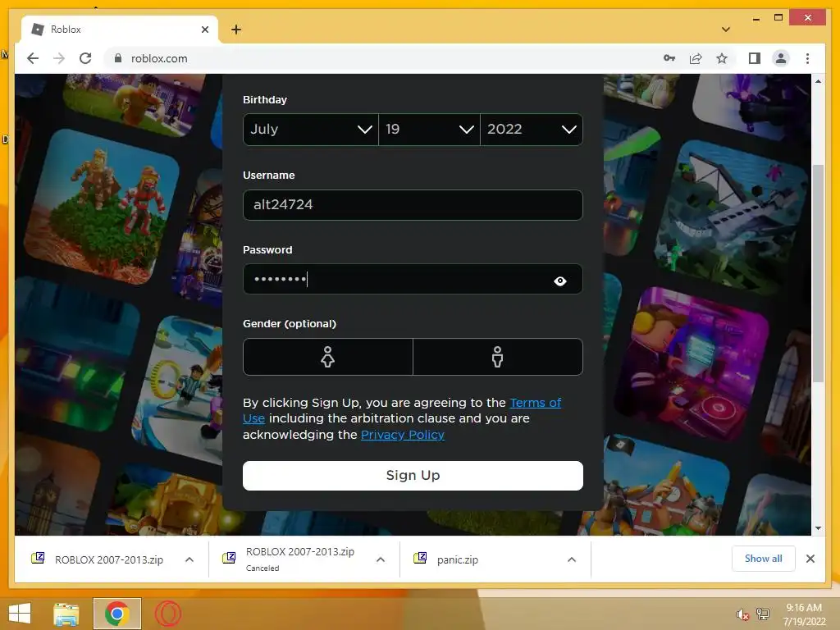Open the Windows Start button
This screenshot has height=630, width=840.
20,613
